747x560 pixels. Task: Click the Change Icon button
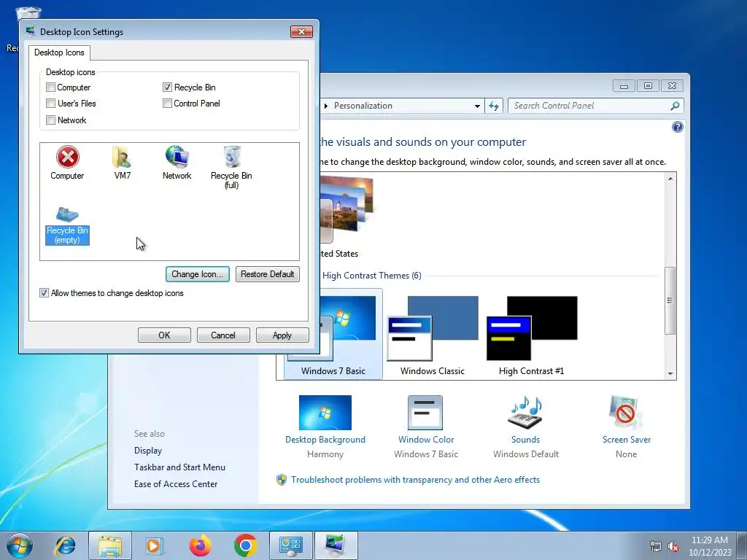coord(198,274)
